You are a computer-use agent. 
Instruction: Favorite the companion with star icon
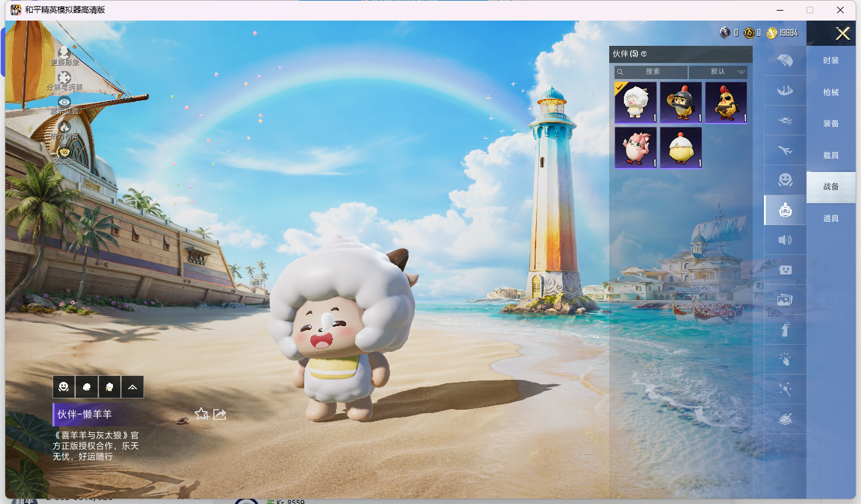202,414
